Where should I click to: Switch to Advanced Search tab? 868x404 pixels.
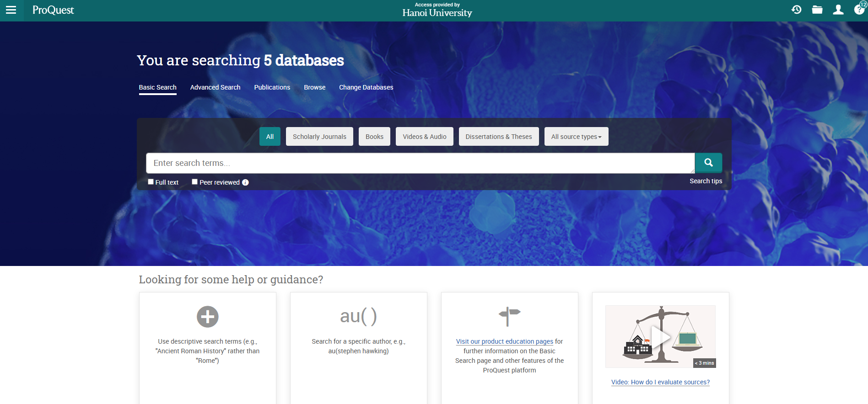click(215, 87)
